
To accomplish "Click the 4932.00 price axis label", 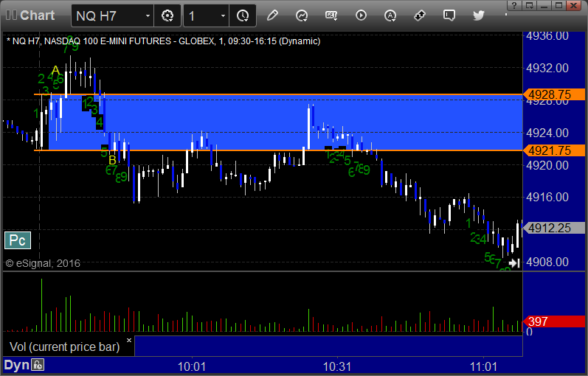I will 547,68.
